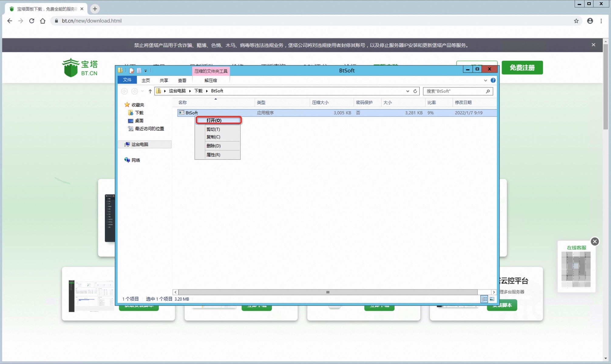Open the 文件 ribbon tab

point(127,80)
